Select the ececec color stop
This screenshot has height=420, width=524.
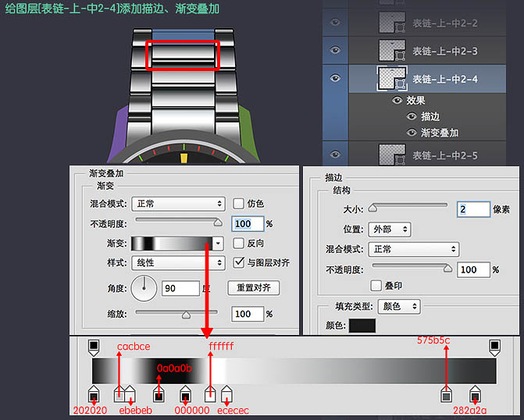click(x=226, y=394)
